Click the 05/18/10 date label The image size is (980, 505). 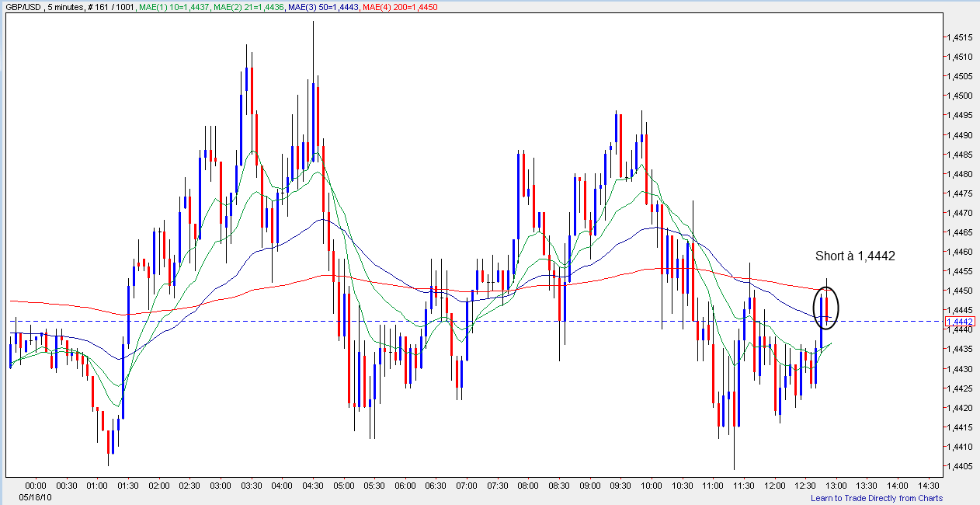tap(34, 496)
